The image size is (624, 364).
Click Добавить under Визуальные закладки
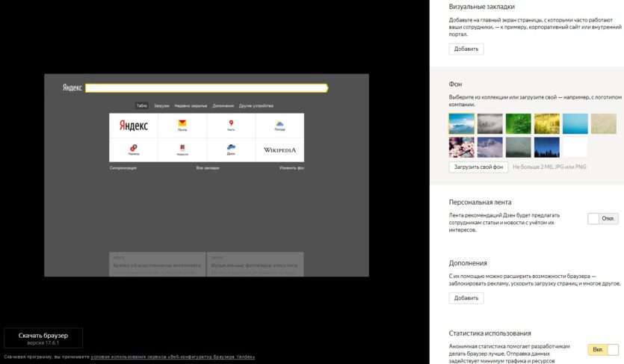tap(466, 49)
